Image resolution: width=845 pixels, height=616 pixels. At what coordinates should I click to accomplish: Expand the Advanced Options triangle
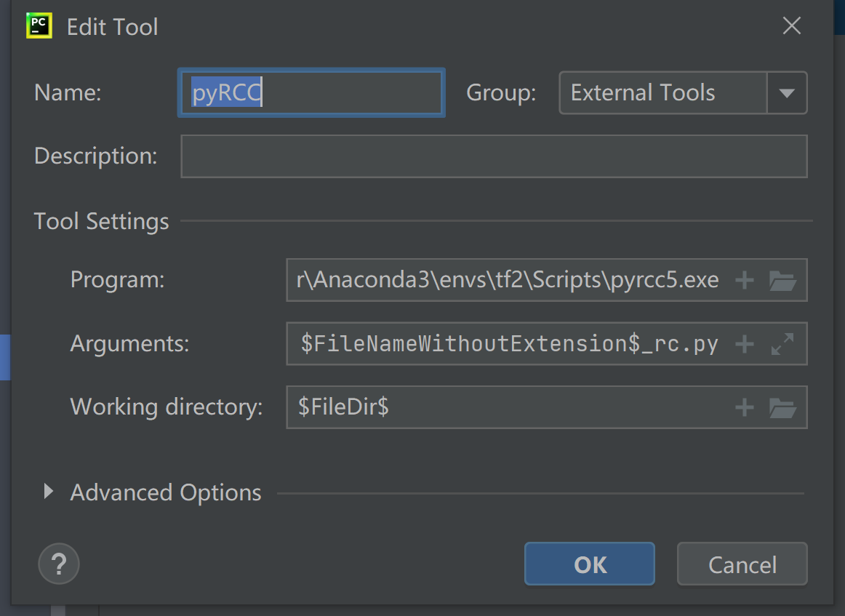point(48,492)
